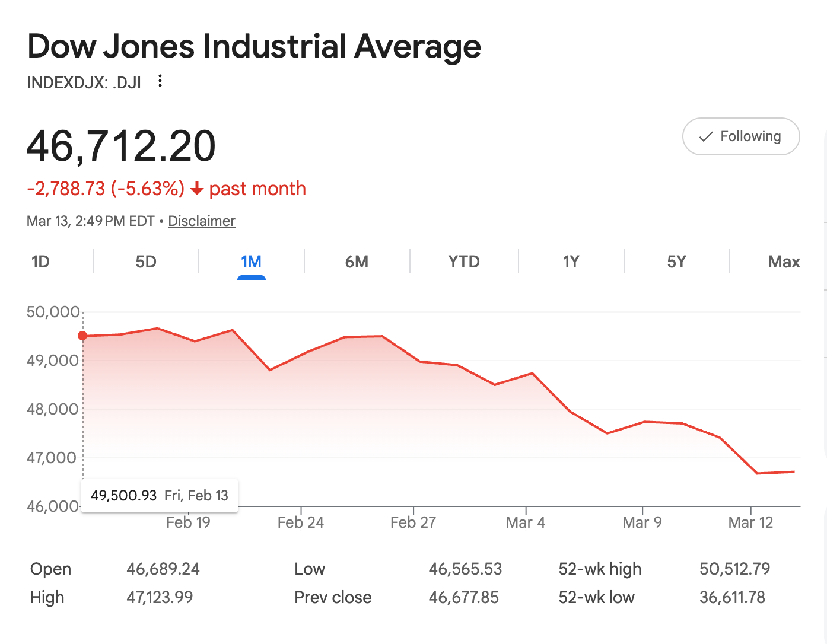Select the 1M time range tab
Image resolution: width=827 pixels, height=644 pixels.
(x=251, y=262)
